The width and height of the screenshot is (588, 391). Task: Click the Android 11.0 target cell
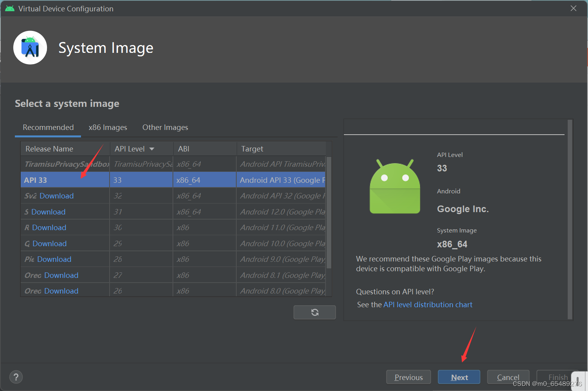281,227
